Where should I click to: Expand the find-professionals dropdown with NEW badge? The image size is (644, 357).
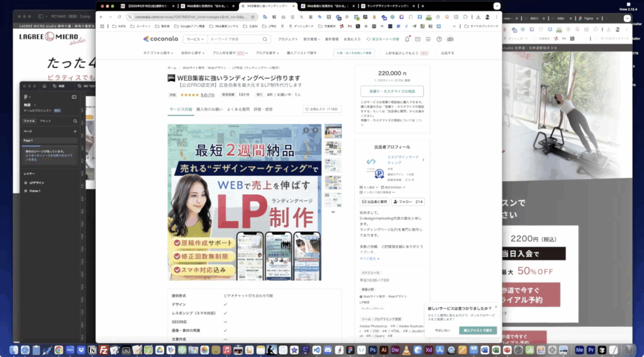click(x=230, y=53)
